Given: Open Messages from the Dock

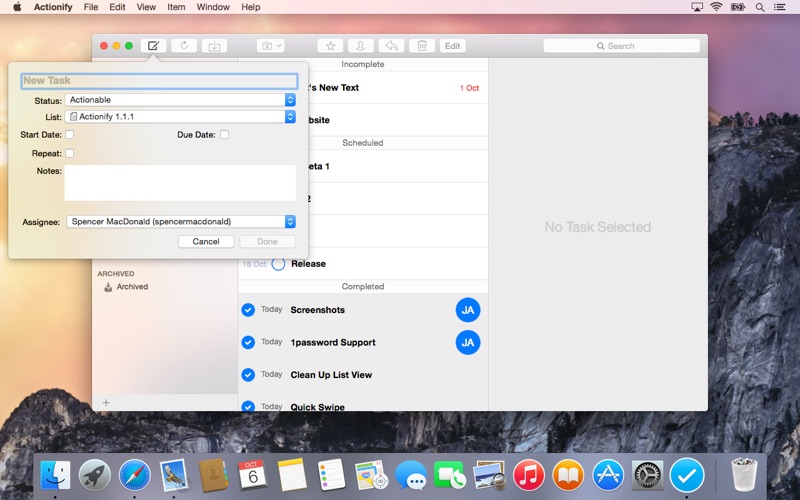Looking at the screenshot, I should (411, 476).
